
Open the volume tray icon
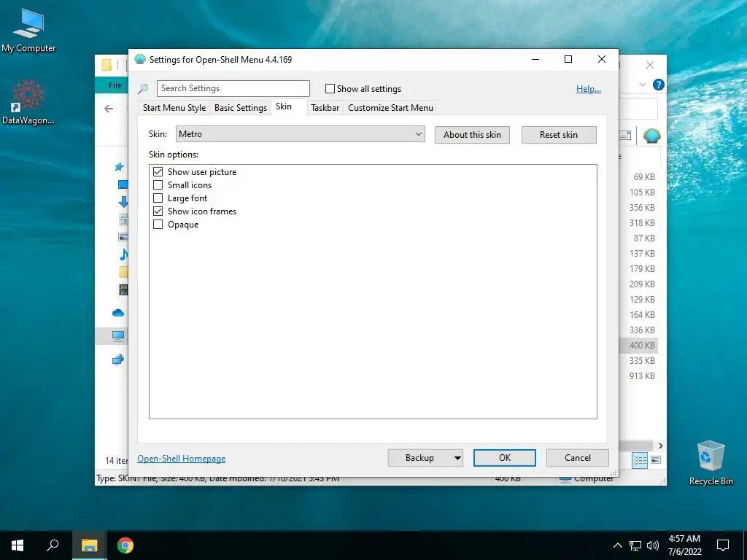pyautogui.click(x=653, y=545)
